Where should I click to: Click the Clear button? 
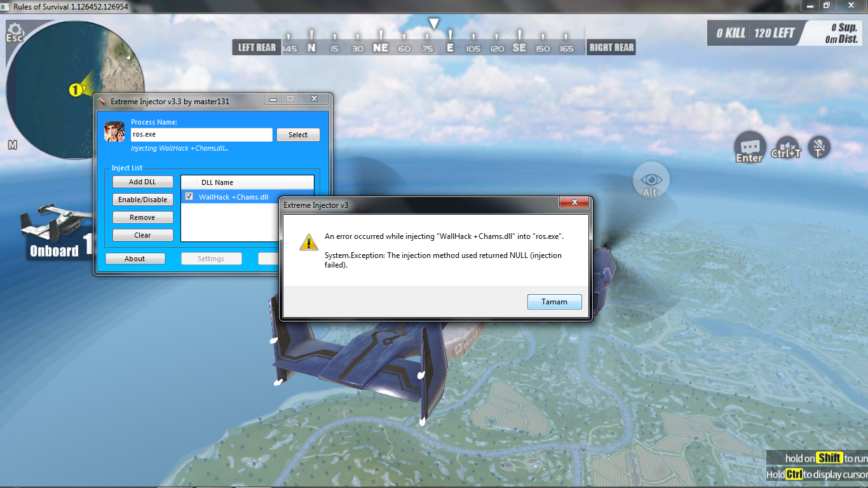point(142,235)
